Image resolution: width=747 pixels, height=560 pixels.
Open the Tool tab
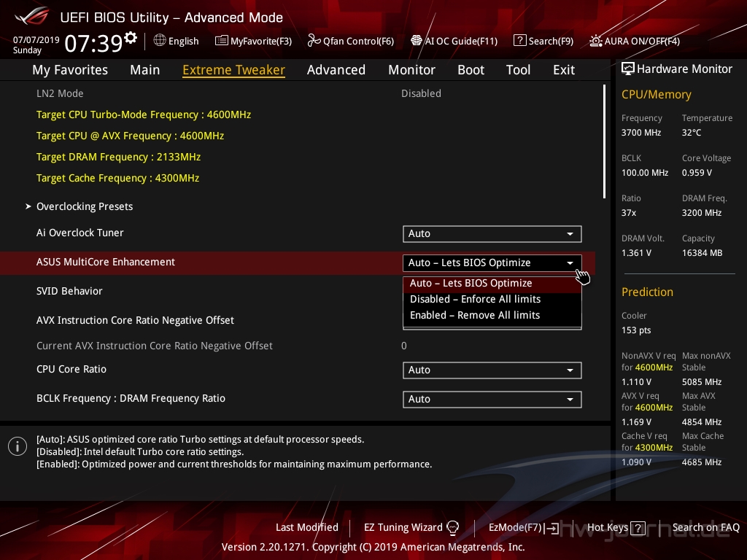[518, 70]
